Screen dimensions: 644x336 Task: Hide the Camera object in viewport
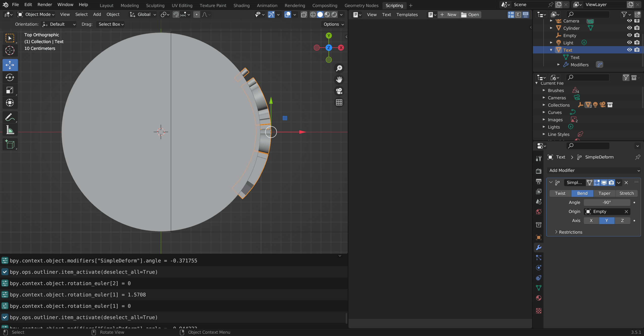point(629,21)
